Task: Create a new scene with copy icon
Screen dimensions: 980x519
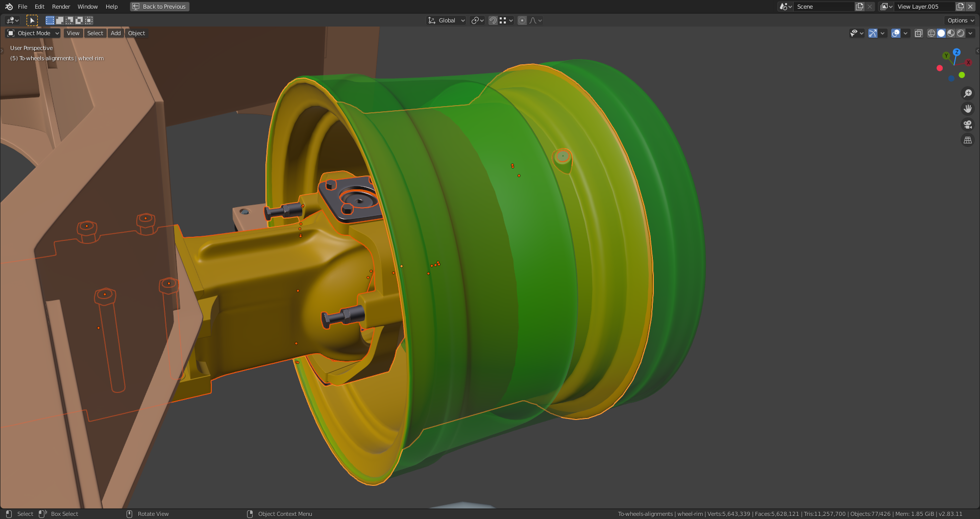Action: point(860,7)
